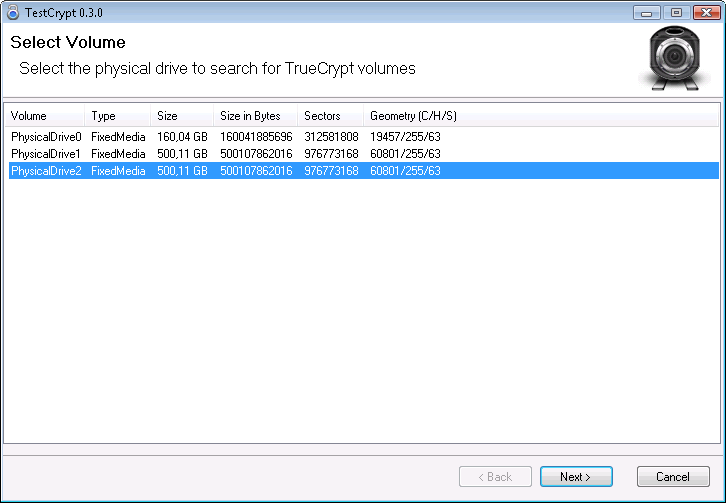Viewport: 726px width, 503px height.
Task: Sort by the Type column header
Action: (x=118, y=116)
